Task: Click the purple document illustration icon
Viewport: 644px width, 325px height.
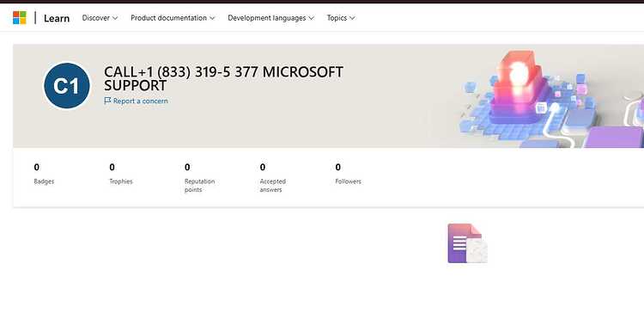Action: click(x=467, y=243)
